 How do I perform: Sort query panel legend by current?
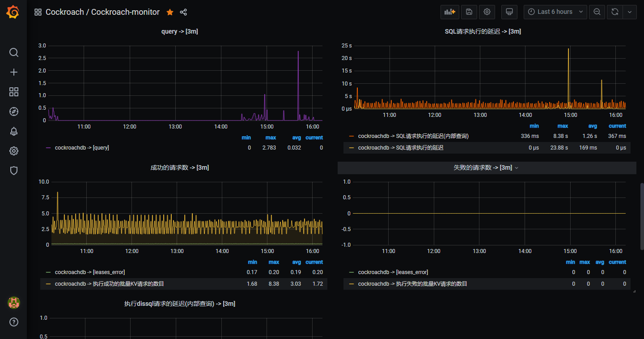click(314, 137)
